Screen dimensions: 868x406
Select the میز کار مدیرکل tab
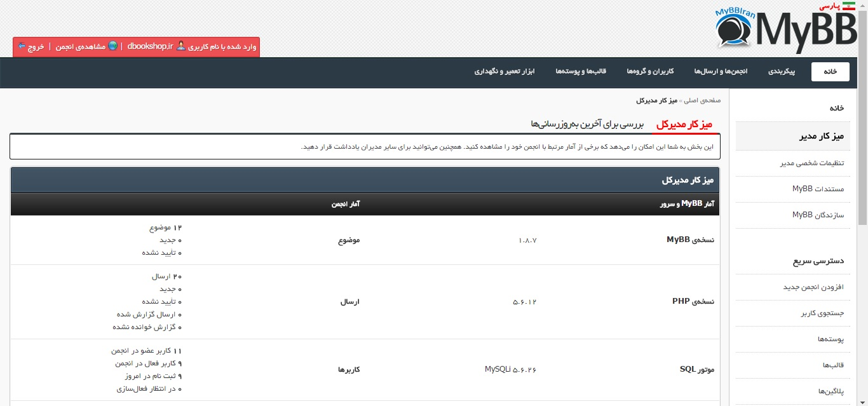[x=684, y=123]
